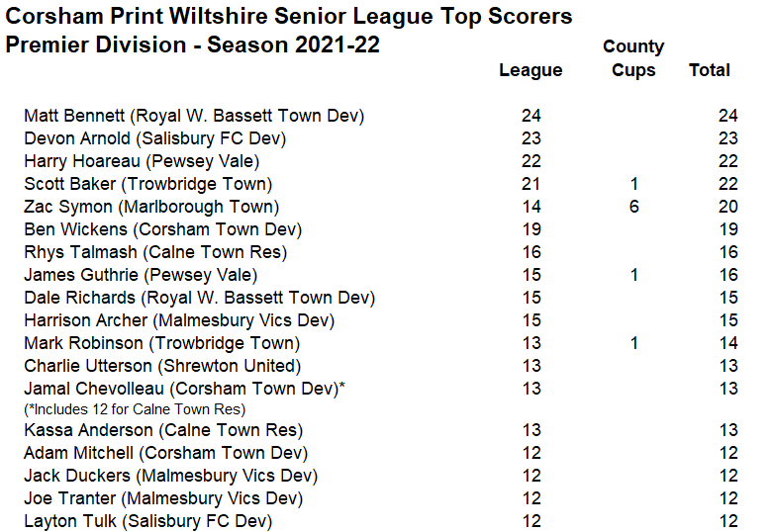
Task: Click James Guthrie's total of 16
Action: pyautogui.click(x=728, y=275)
